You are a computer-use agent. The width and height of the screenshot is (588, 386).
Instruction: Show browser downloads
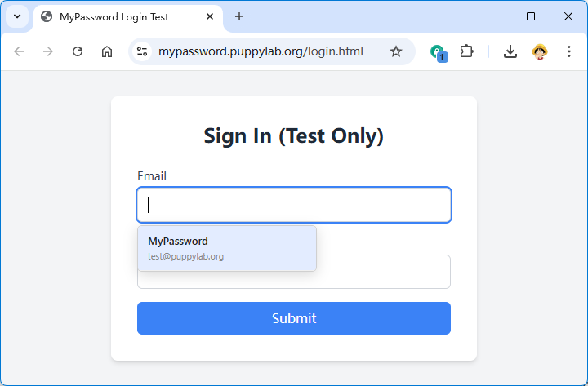(x=510, y=51)
